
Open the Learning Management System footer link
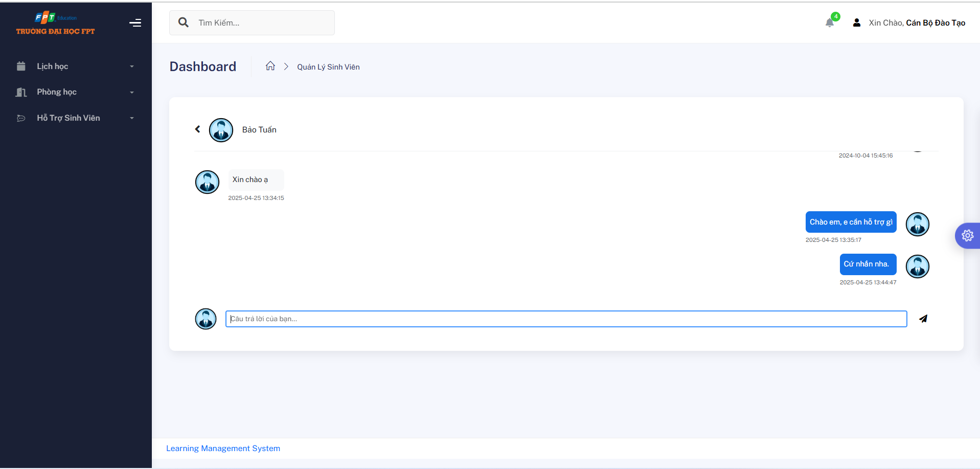[223, 449]
